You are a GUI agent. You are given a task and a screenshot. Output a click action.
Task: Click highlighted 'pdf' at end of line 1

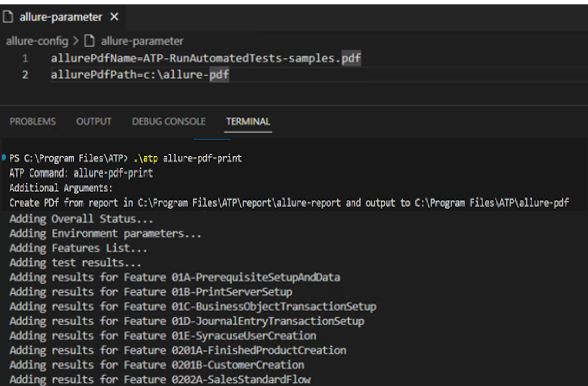[x=351, y=58]
